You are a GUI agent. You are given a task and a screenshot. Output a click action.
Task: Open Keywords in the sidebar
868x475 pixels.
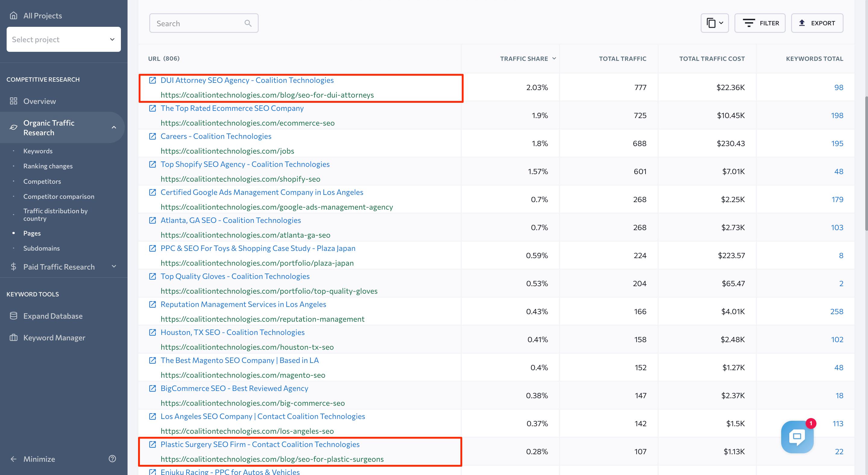click(x=38, y=151)
